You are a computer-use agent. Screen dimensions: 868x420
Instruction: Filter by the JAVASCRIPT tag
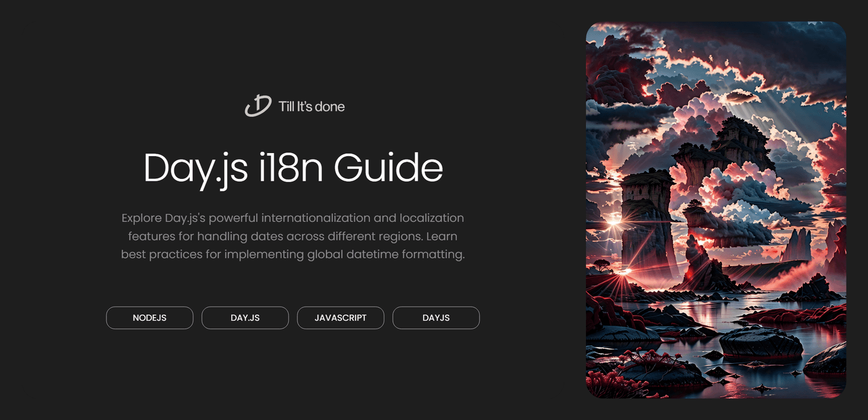pyautogui.click(x=340, y=318)
